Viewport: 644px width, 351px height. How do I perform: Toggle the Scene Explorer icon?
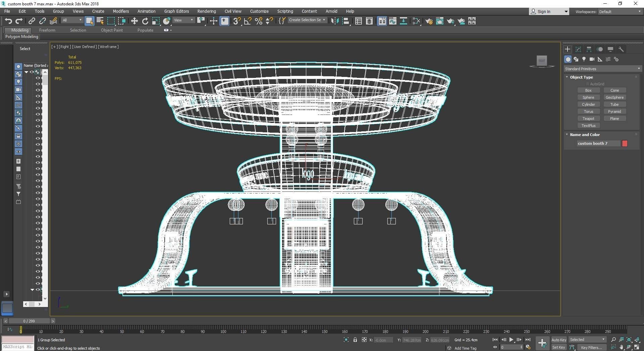[358, 21]
